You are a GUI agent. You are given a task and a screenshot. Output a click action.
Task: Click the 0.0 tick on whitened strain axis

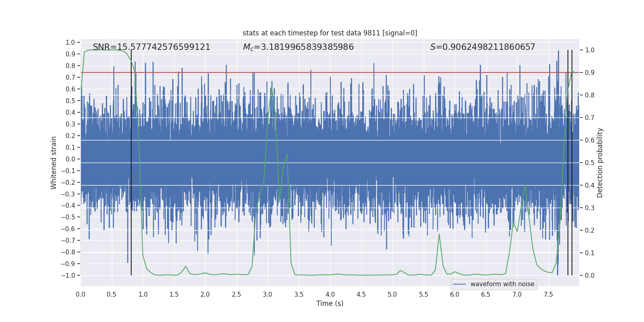point(70,159)
